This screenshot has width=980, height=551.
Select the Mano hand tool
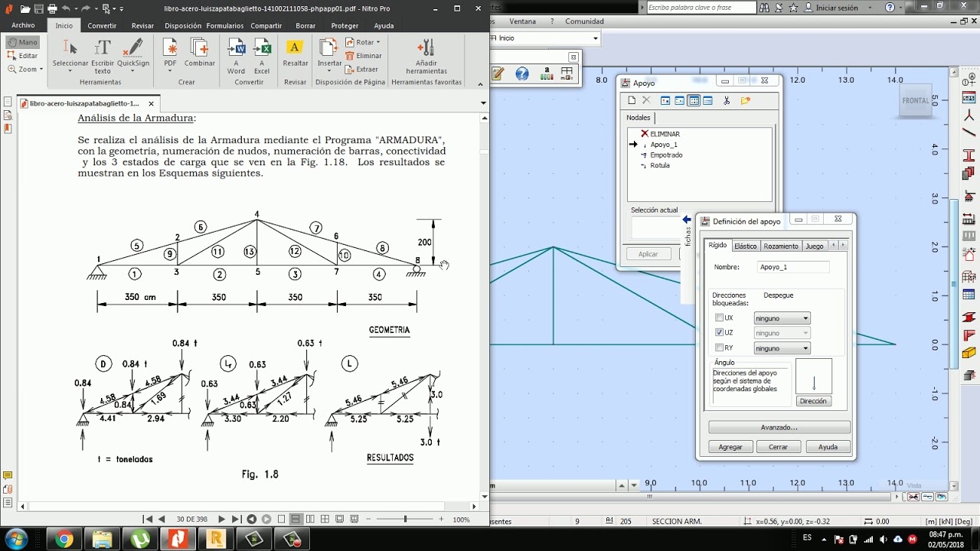pyautogui.click(x=22, y=43)
